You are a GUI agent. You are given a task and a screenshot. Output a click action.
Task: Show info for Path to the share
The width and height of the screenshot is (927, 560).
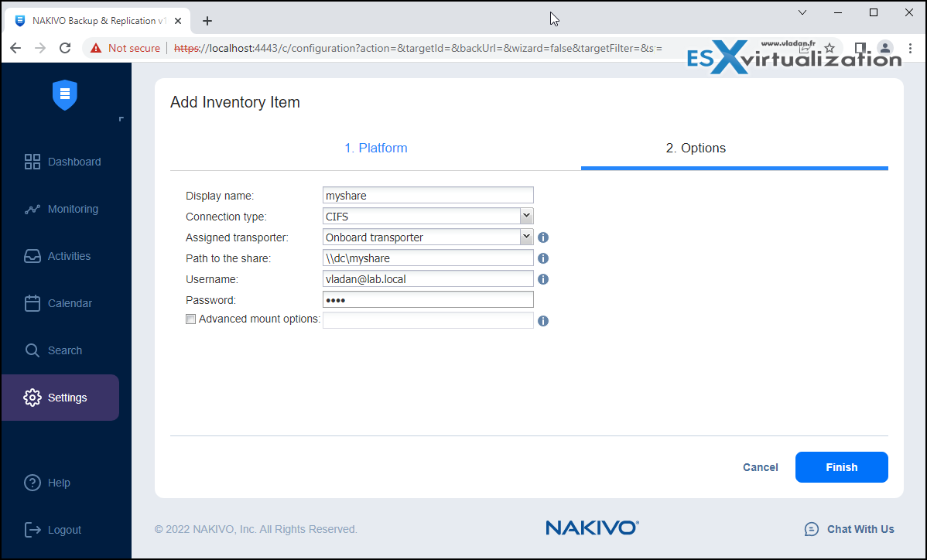[543, 258]
